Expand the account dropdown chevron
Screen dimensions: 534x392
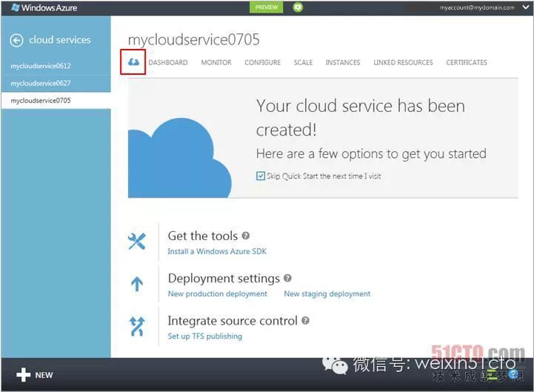click(526, 7)
